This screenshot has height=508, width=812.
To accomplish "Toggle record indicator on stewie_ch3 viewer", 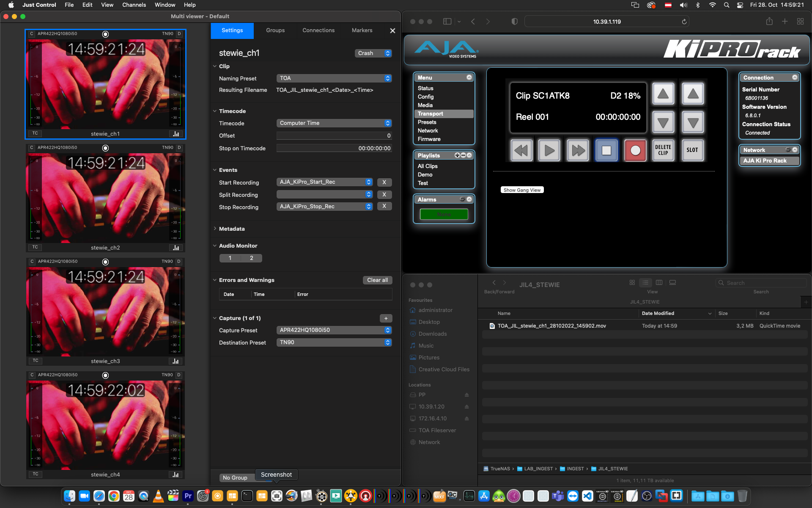I will 106,262.
